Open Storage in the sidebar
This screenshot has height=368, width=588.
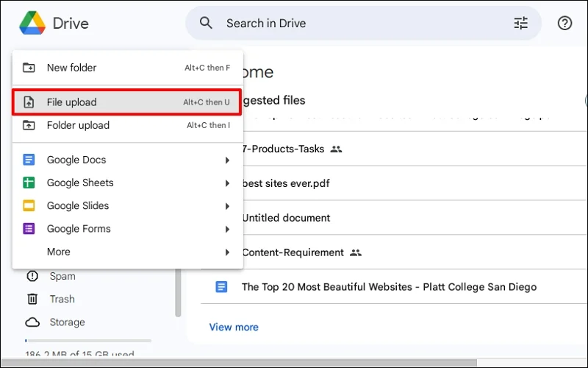(x=67, y=322)
